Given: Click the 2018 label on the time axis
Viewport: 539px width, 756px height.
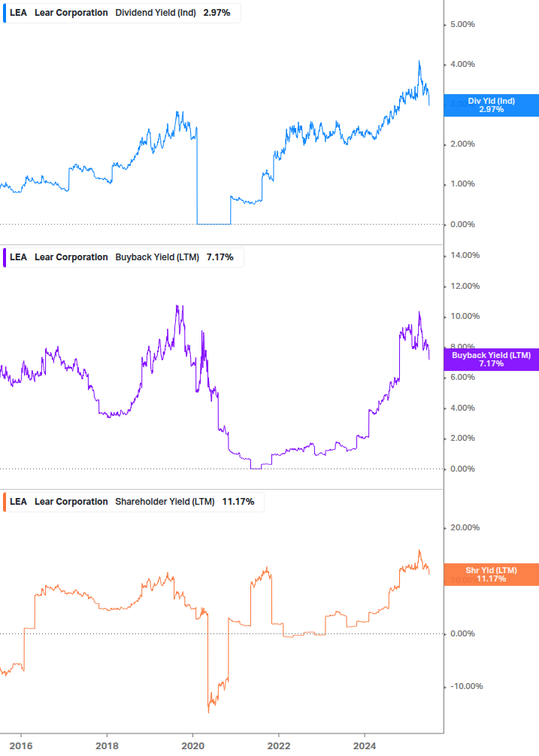Looking at the screenshot, I should 107,746.
